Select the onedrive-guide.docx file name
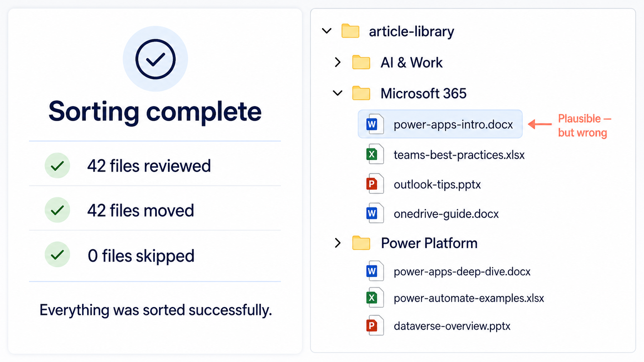The height and width of the screenshot is (362, 644). [x=446, y=214]
